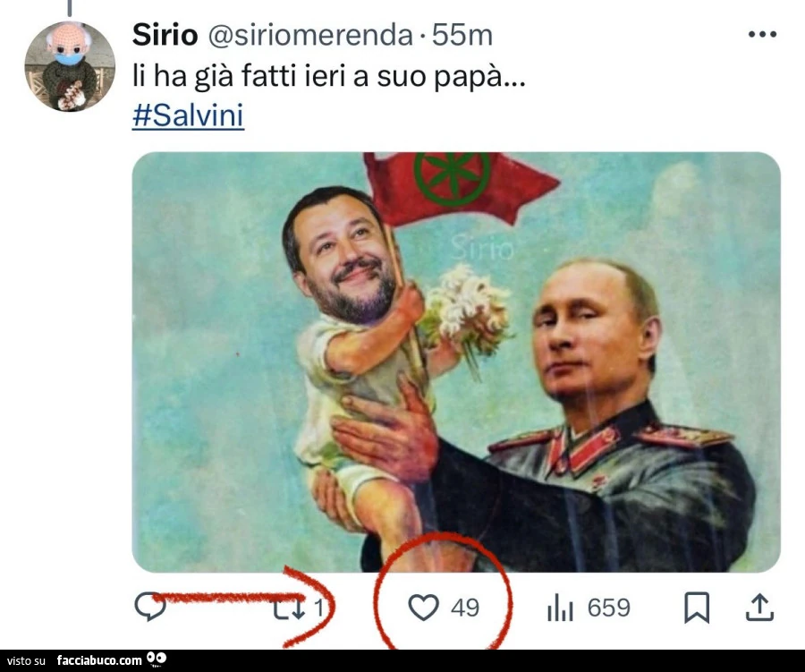Viewport: 805px width, 672px height.
Task: Expand the attached meme image
Action: tap(456, 362)
